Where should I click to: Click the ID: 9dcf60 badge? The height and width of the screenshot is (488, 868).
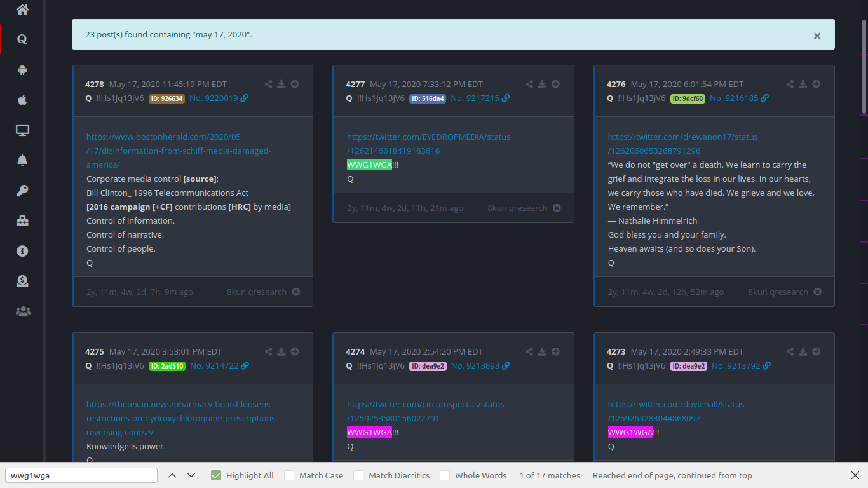(x=688, y=98)
